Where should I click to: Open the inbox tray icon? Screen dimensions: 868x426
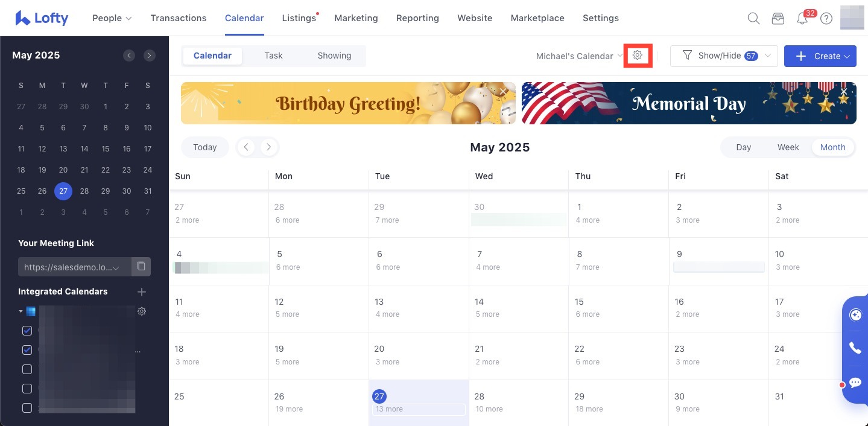pyautogui.click(x=778, y=19)
